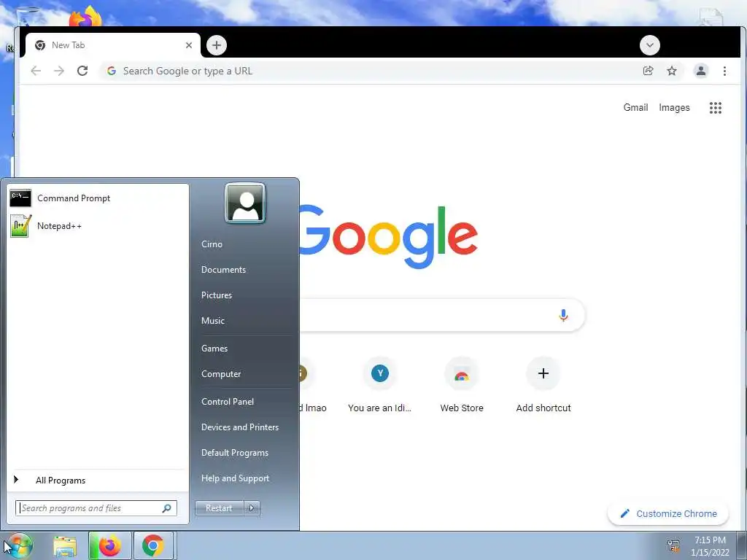Open a new tab with plus button
This screenshot has width=747, height=560.
(x=217, y=45)
